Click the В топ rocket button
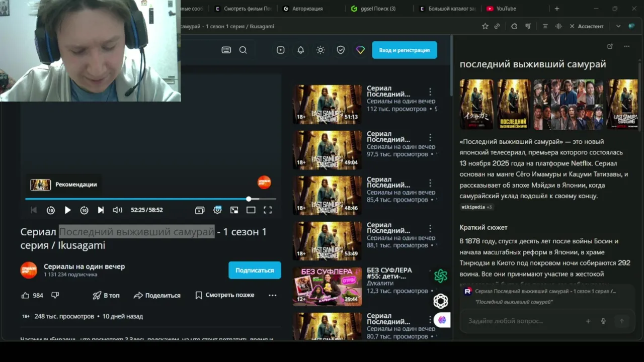 (x=106, y=296)
